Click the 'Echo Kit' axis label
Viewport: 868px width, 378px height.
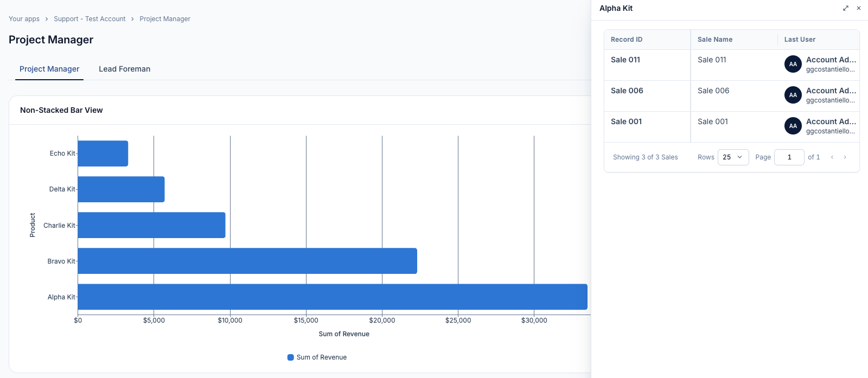[62, 153]
